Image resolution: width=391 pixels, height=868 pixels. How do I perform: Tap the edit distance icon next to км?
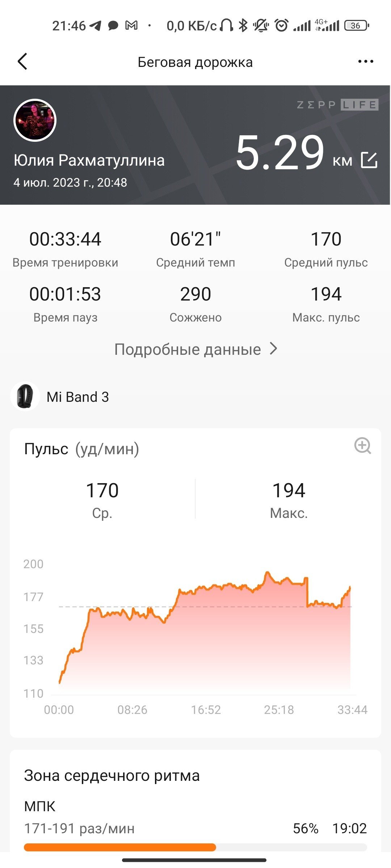[x=369, y=160]
